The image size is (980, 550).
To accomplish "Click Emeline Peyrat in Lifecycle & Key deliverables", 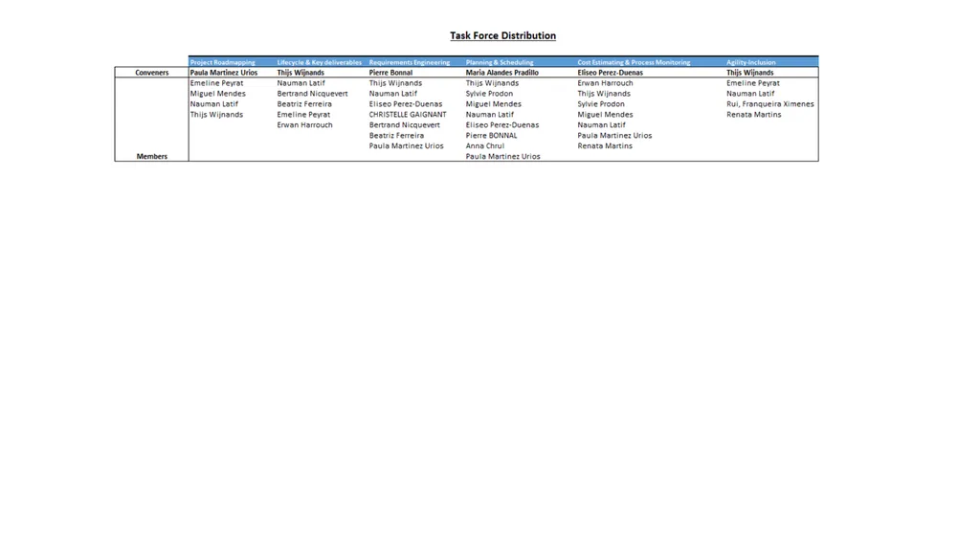I will pyautogui.click(x=303, y=115).
